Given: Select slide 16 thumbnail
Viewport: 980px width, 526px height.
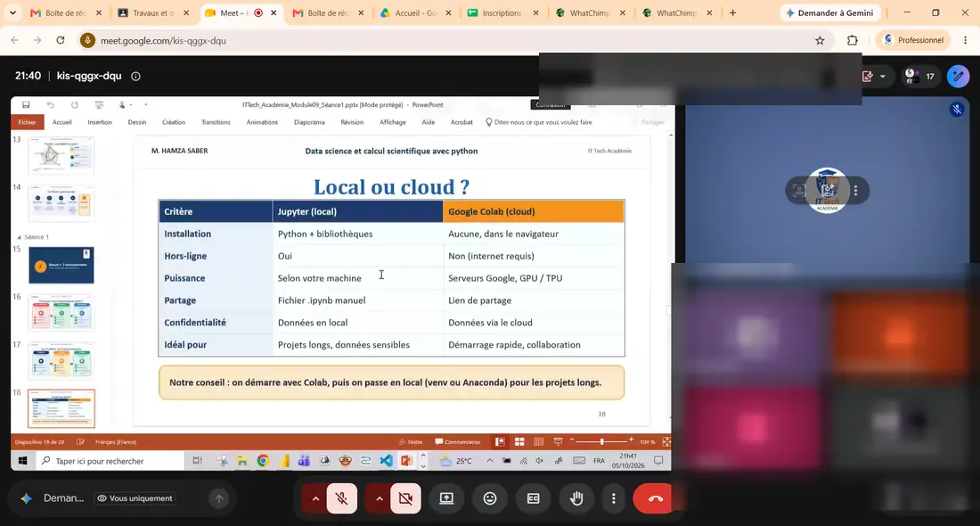Looking at the screenshot, I should (x=61, y=313).
